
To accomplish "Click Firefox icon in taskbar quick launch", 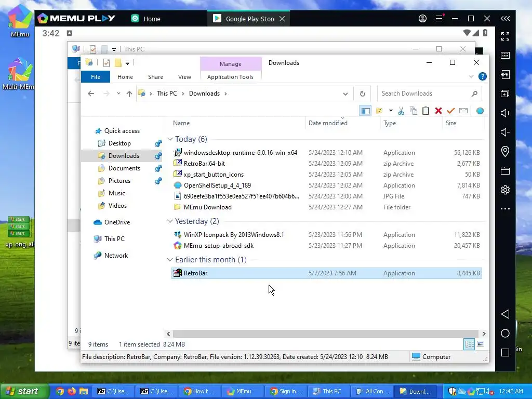I will (71, 391).
